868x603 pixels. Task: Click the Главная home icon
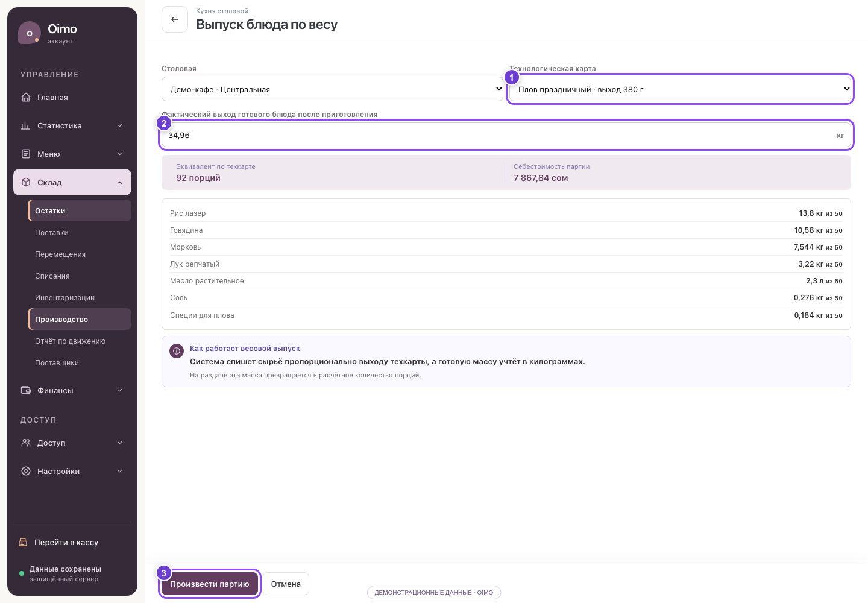click(x=26, y=97)
